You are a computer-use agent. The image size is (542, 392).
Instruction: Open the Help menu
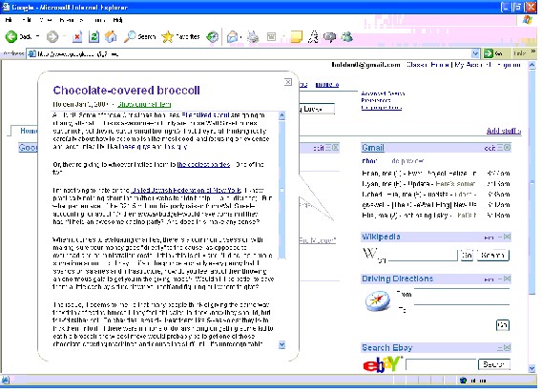click(x=117, y=20)
